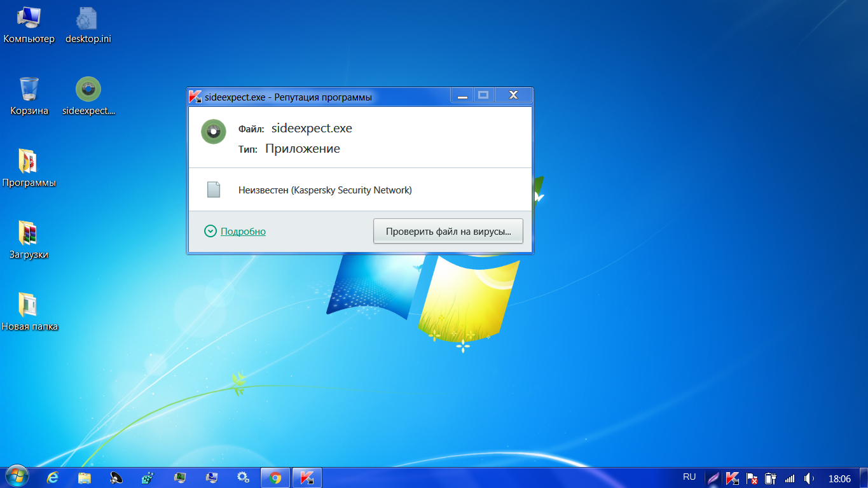Click the purple feather tray icon
The image size is (868, 488).
pyautogui.click(x=713, y=478)
